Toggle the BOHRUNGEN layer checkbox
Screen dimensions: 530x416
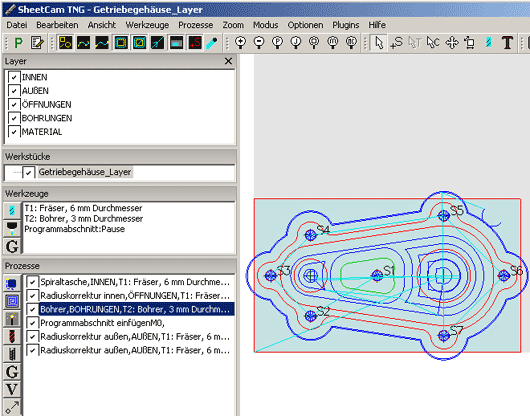click(14, 118)
